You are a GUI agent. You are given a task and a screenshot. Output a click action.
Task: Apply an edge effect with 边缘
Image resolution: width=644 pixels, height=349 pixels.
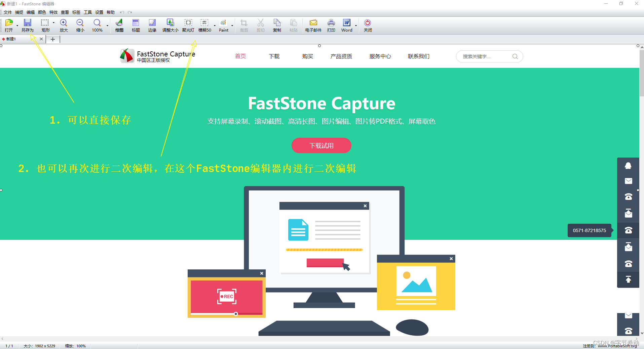click(x=152, y=26)
